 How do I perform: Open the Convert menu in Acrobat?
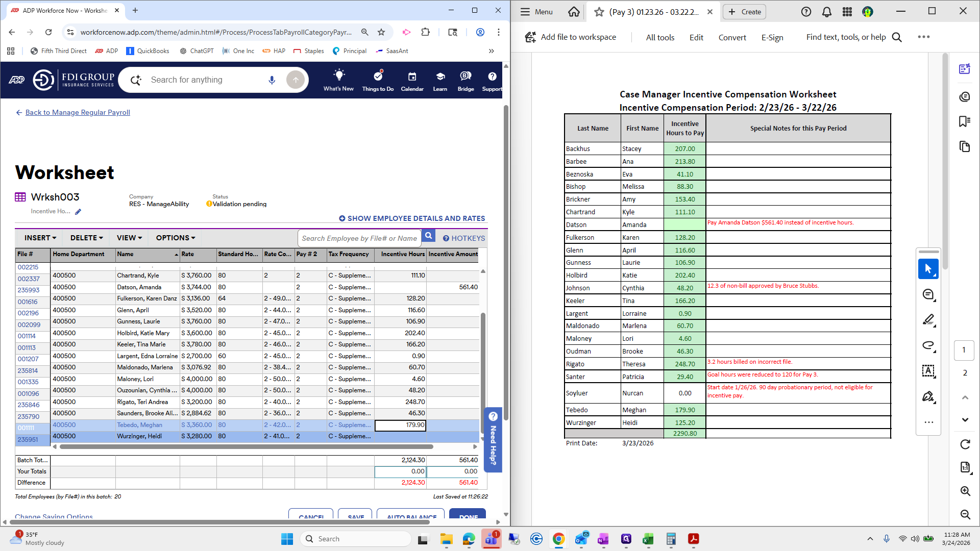732,37
